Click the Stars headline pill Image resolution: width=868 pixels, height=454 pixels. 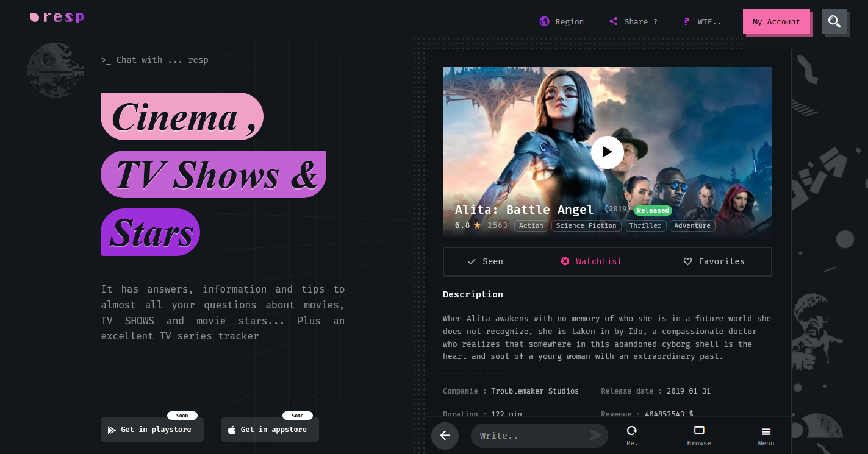tap(151, 232)
